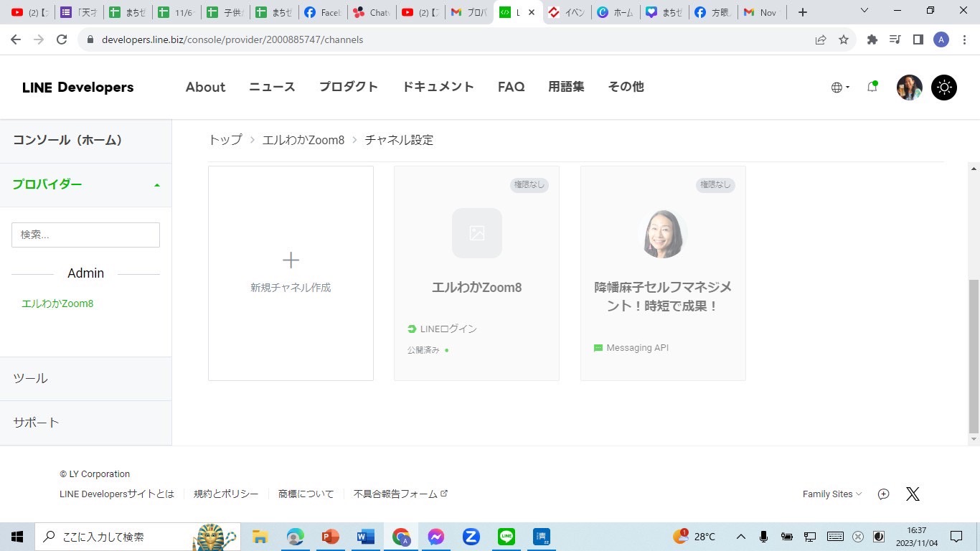Switch to the ホーム browser tab

616,12
